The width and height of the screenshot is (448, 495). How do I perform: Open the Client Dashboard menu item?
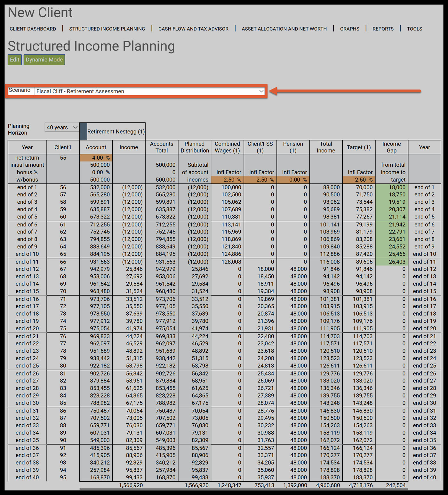tap(33, 29)
